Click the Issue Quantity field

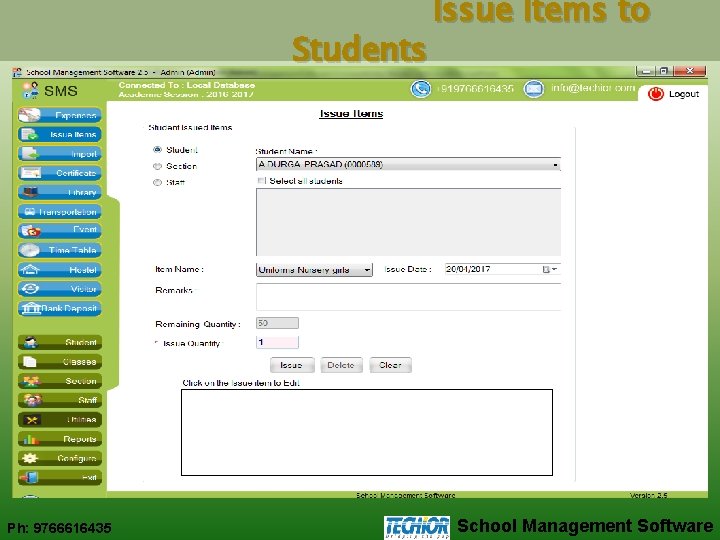tap(277, 342)
